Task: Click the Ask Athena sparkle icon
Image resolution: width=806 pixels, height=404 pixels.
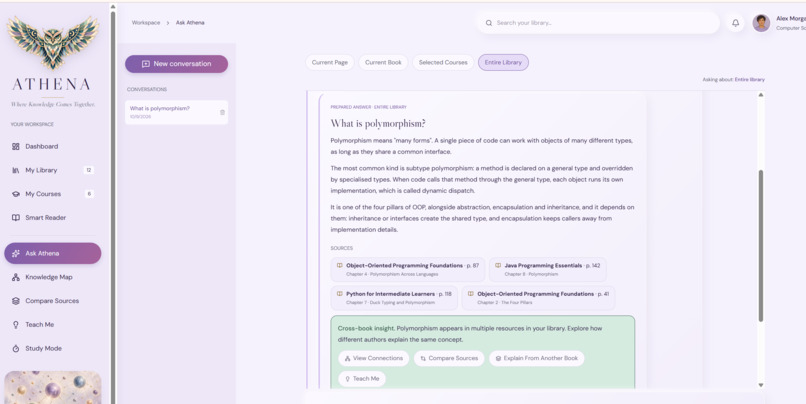Action: point(15,253)
